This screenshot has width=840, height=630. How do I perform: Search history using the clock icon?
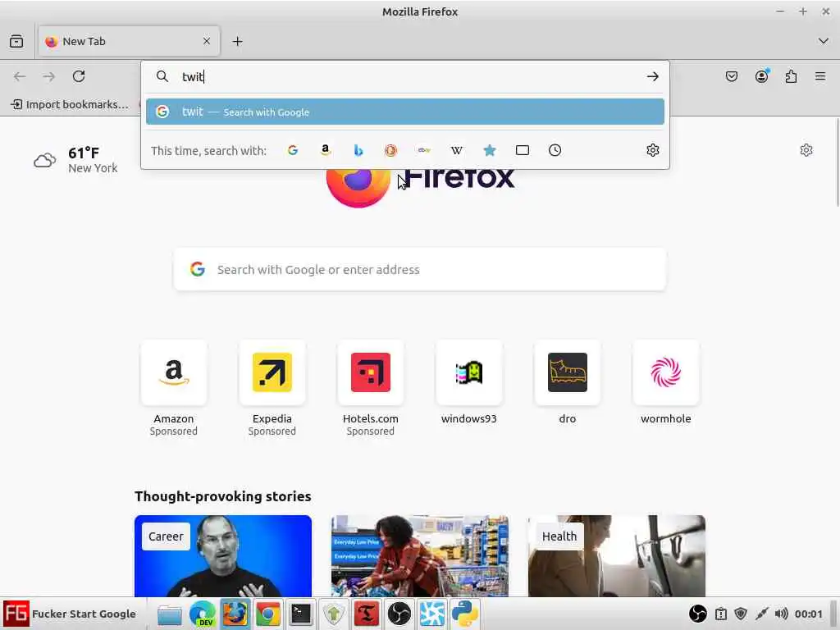(x=555, y=151)
